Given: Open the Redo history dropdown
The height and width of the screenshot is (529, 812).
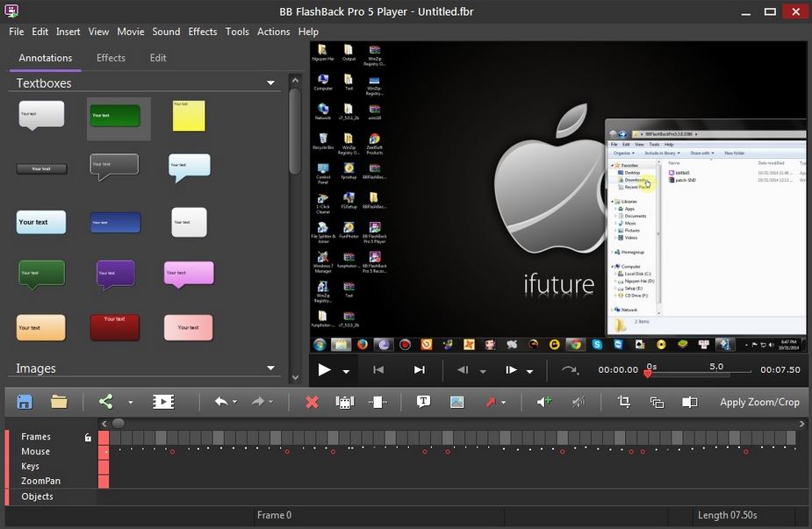Looking at the screenshot, I should 271,402.
